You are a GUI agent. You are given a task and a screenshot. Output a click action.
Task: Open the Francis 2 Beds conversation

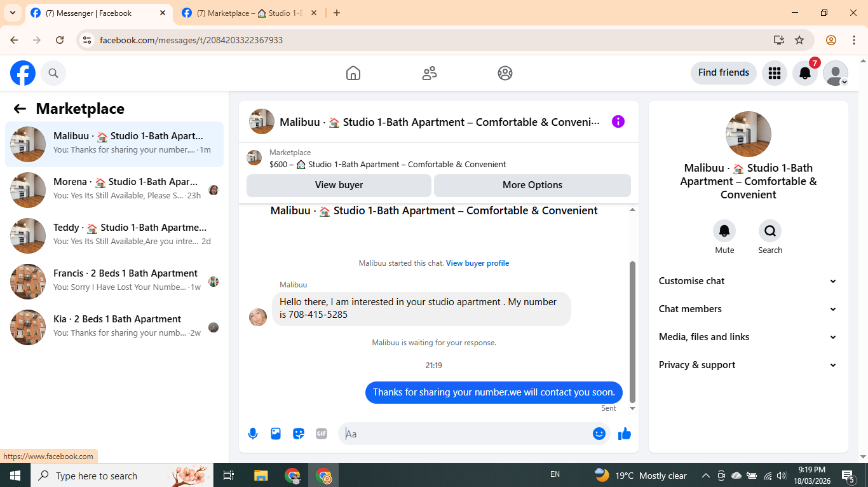(114, 282)
